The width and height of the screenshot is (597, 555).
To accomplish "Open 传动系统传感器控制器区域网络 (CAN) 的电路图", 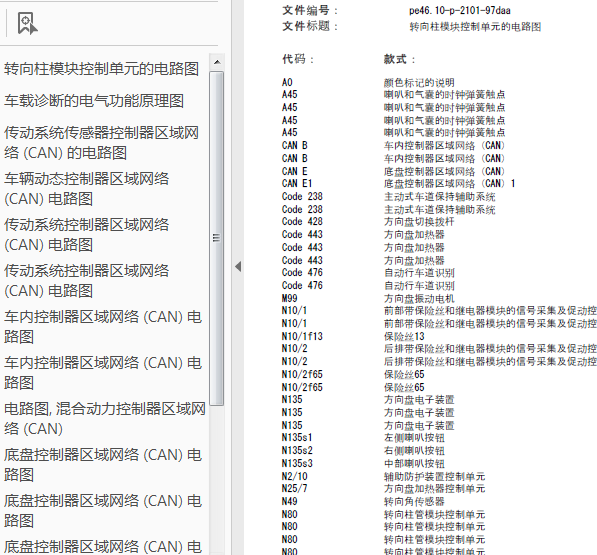I will (101, 143).
